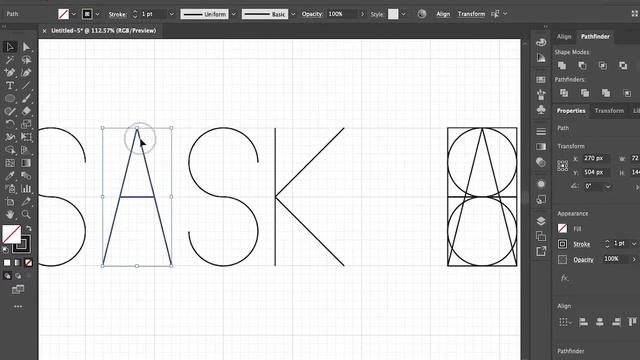The width and height of the screenshot is (640, 360).
Task: Open the fill color dropdown in control bar
Action: click(x=74, y=14)
